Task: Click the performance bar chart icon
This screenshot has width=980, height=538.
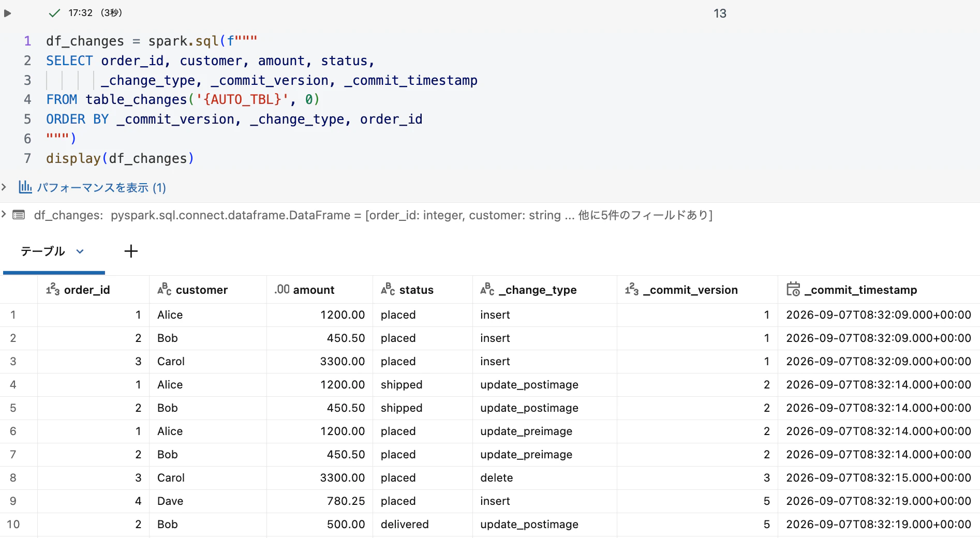Action: tap(25, 187)
